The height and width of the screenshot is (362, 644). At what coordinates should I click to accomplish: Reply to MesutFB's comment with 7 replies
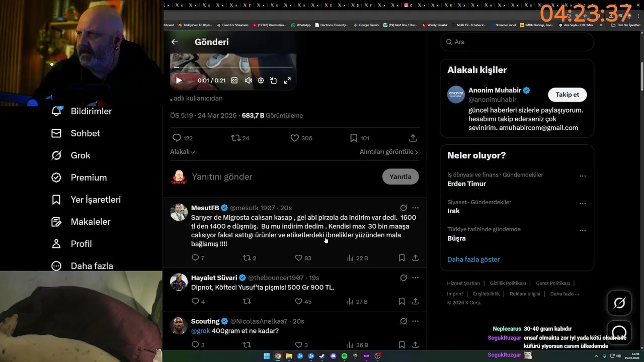198,258
